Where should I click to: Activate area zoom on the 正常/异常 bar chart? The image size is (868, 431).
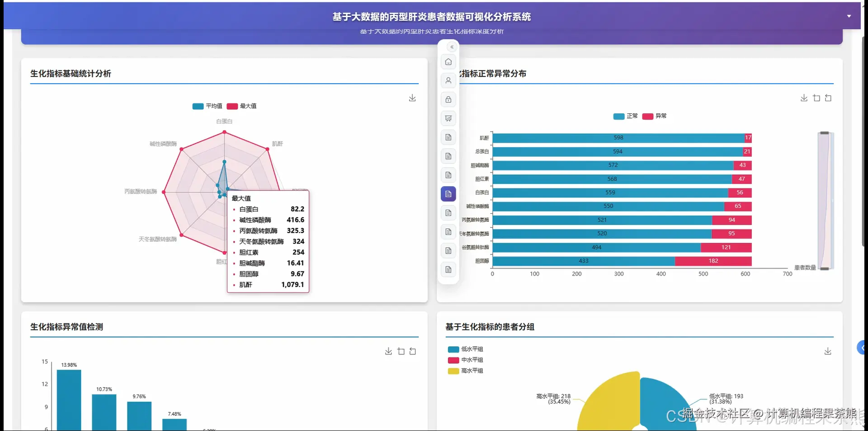click(x=816, y=98)
